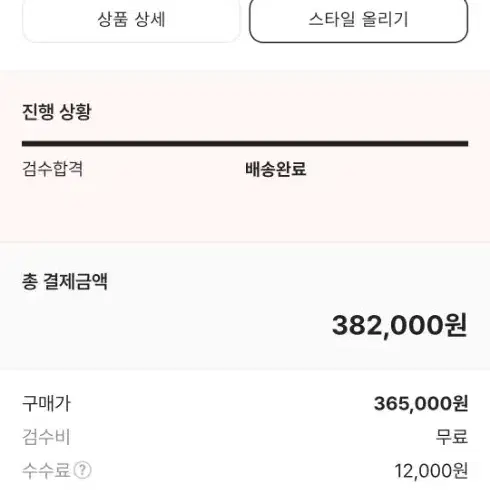Click the progress bar under 진행 상황
This screenshot has width=490, height=490.
(x=245, y=144)
